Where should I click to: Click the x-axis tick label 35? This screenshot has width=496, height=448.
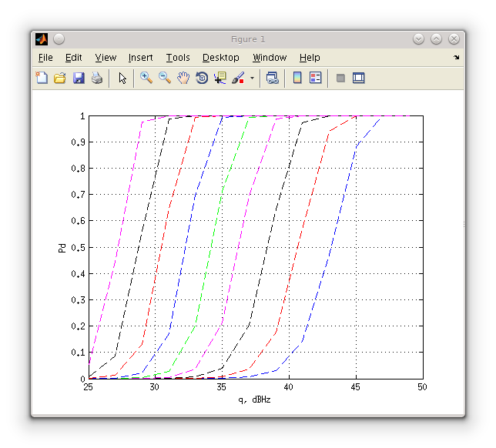222,387
